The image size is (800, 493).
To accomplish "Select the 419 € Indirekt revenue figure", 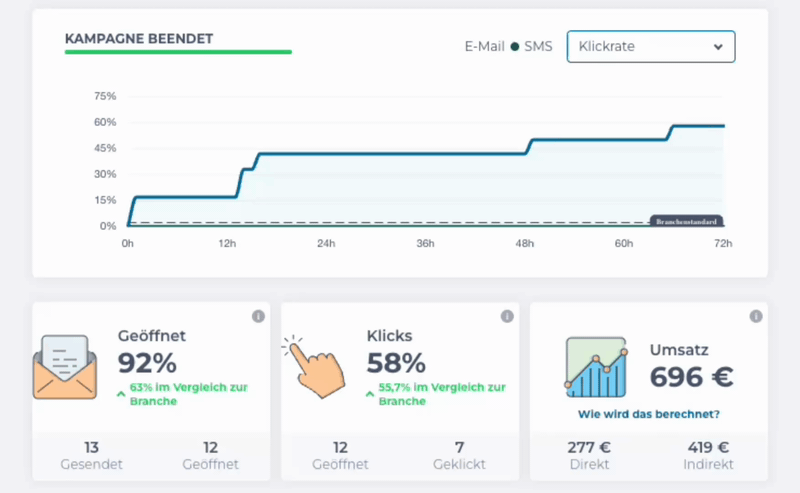I will 709,455.
